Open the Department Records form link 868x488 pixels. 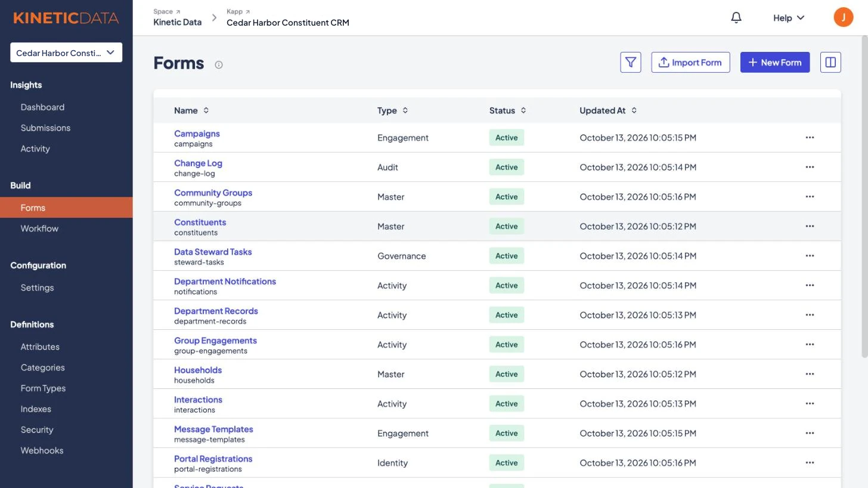point(216,311)
